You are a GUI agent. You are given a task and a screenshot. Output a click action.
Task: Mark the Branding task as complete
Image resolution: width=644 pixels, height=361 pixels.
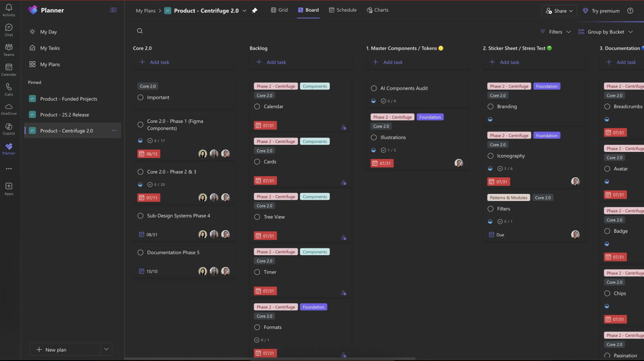(491, 106)
